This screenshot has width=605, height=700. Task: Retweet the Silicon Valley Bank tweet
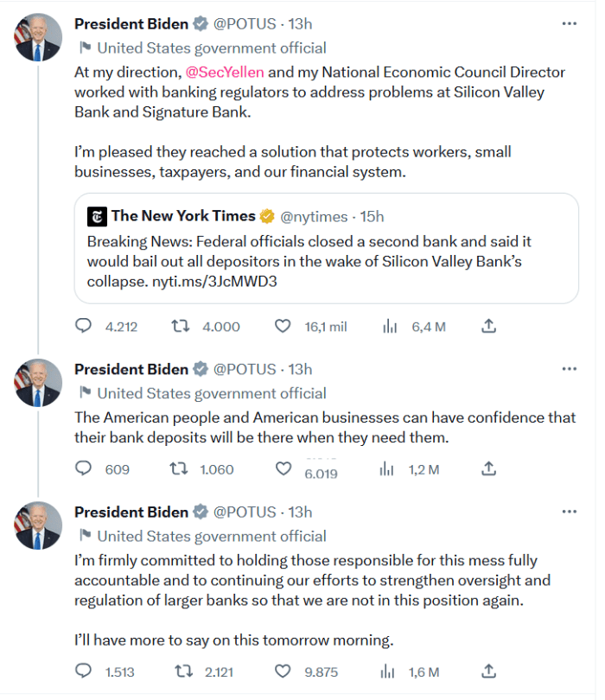tap(180, 327)
